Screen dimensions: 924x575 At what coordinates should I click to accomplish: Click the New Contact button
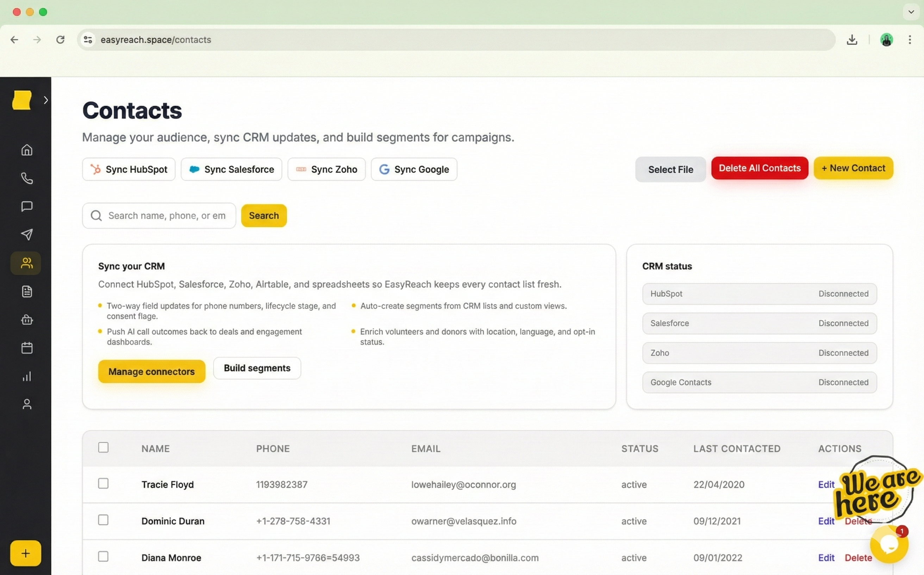pos(853,168)
